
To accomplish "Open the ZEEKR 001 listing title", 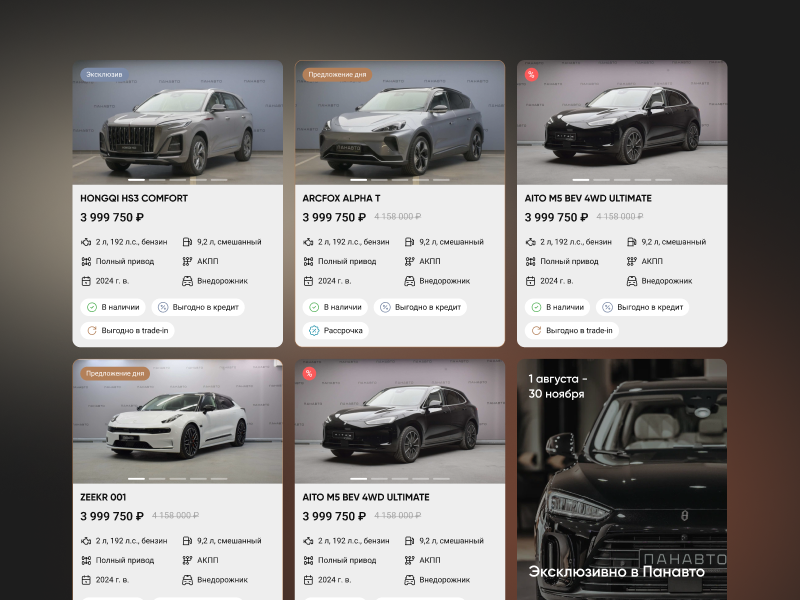I will tap(105, 497).
